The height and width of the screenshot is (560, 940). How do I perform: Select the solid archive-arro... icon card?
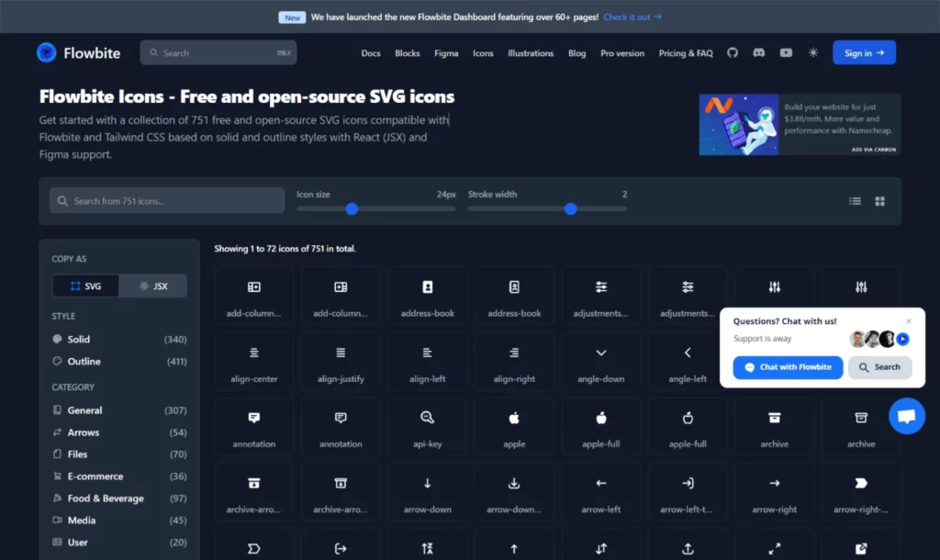point(254,493)
